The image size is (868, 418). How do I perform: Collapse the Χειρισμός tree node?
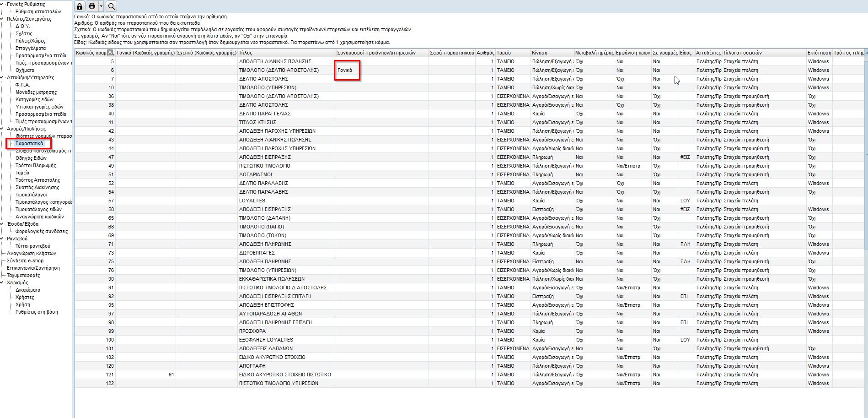point(3,282)
